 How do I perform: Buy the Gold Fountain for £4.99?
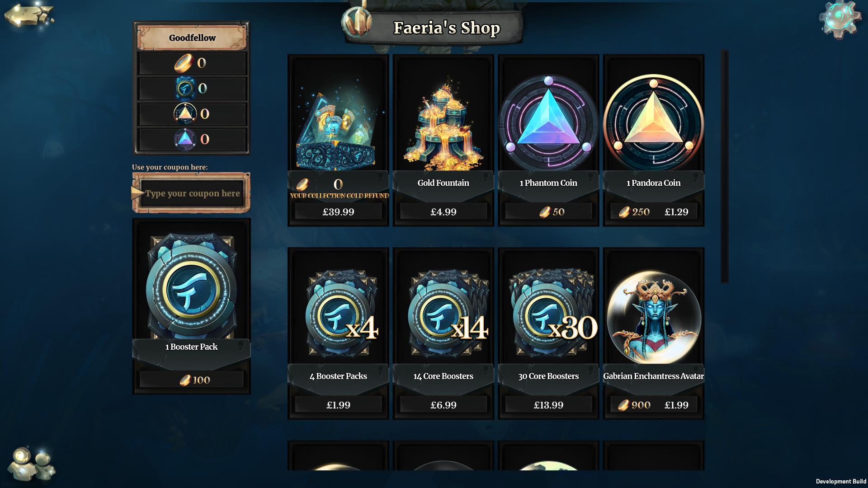click(x=443, y=212)
